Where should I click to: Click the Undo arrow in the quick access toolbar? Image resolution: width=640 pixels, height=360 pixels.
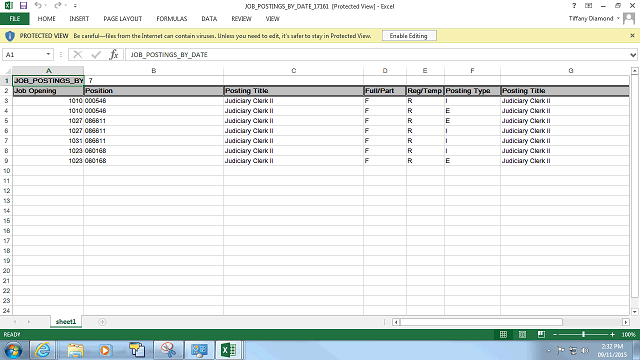(x=38, y=6)
